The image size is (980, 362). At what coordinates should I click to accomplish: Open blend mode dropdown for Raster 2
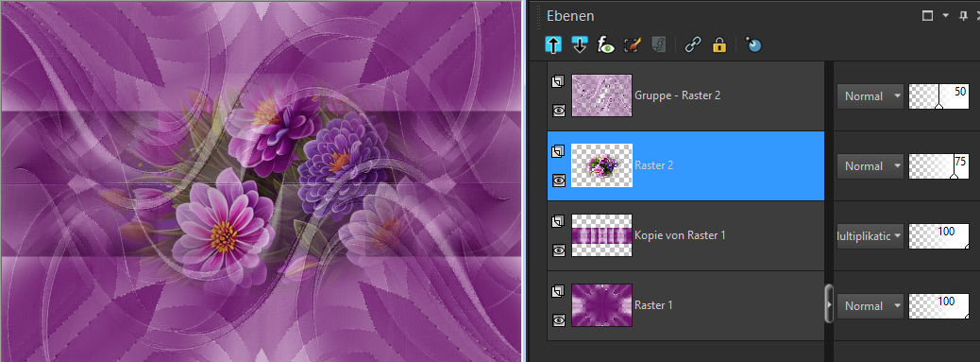click(870, 166)
